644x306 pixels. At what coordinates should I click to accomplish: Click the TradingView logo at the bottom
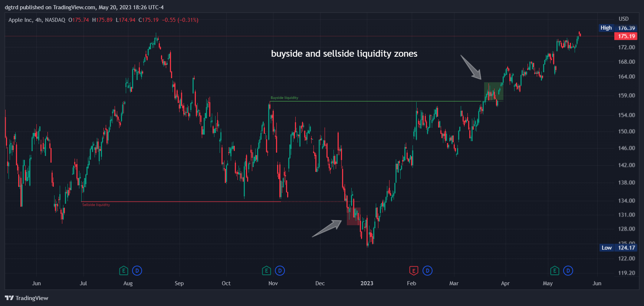click(x=26, y=298)
